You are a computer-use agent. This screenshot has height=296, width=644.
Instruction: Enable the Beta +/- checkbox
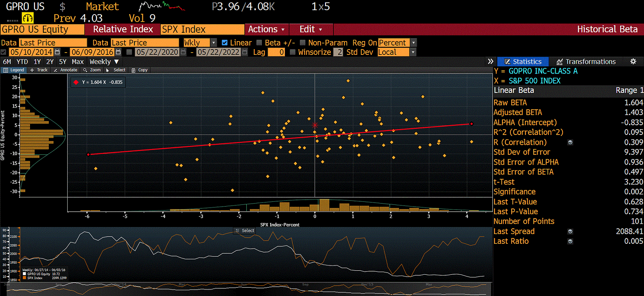[259, 43]
